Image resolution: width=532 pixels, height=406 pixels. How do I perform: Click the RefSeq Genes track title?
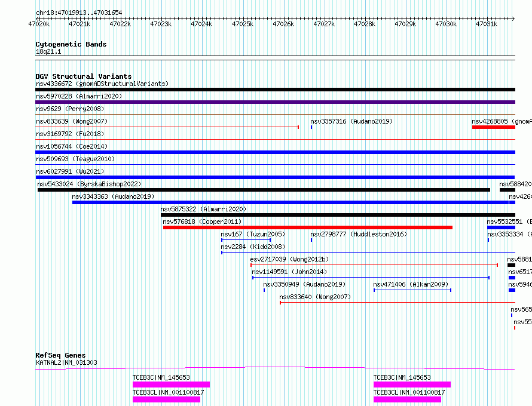(x=60, y=355)
